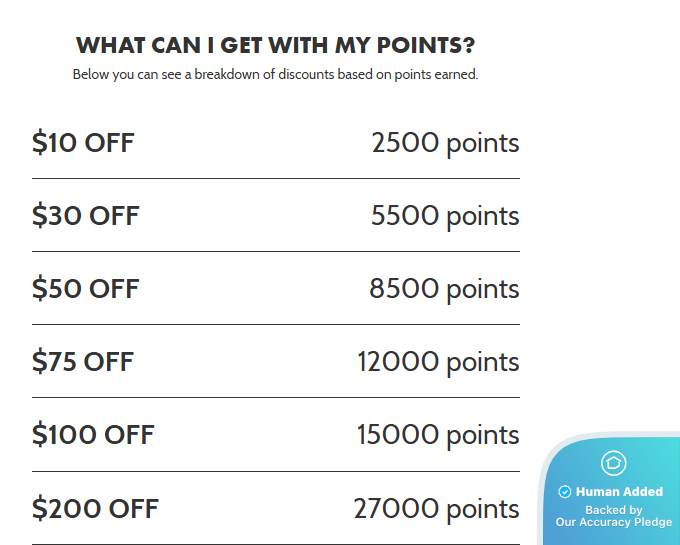680x545 pixels.
Task: Click the divider line under $10 OFF
Action: 275,179
